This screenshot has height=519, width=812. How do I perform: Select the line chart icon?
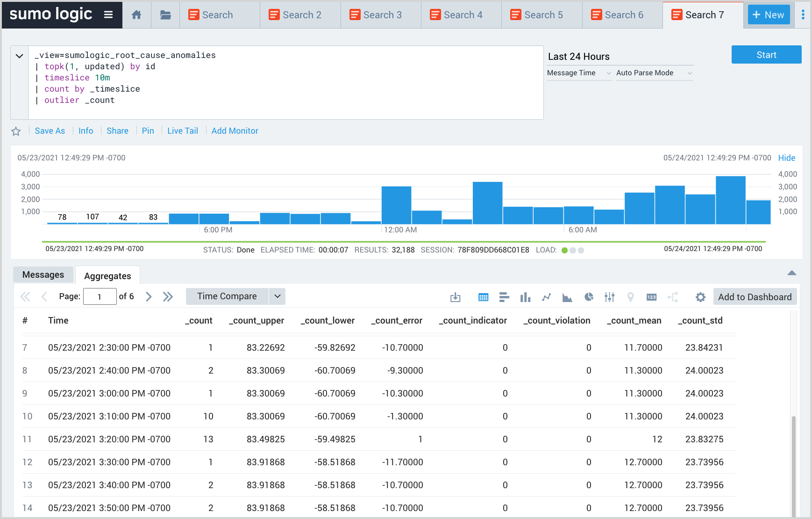[546, 297]
